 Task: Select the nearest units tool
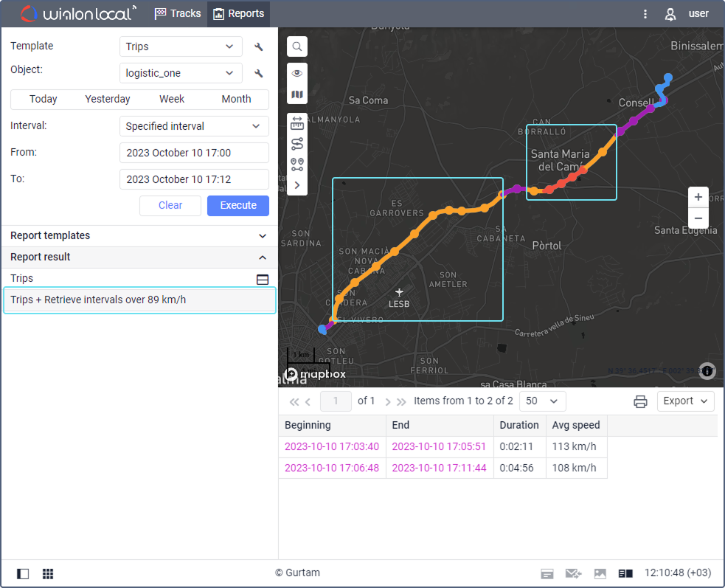297,165
